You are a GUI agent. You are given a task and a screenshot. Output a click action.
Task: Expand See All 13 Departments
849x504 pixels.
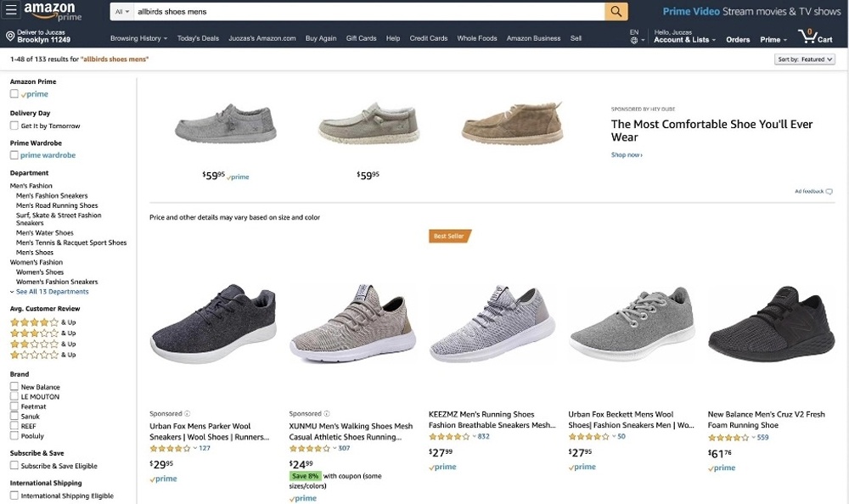[51, 291]
